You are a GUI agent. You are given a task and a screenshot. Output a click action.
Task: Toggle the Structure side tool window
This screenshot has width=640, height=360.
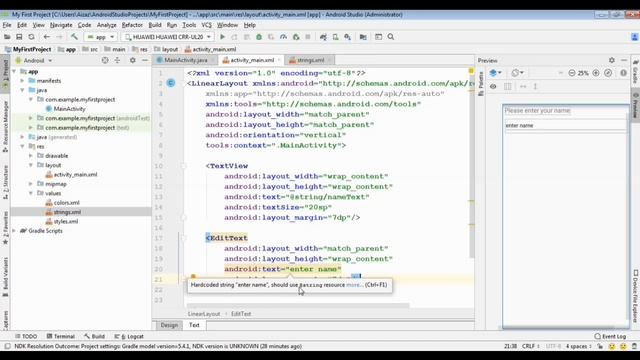tap(5, 182)
